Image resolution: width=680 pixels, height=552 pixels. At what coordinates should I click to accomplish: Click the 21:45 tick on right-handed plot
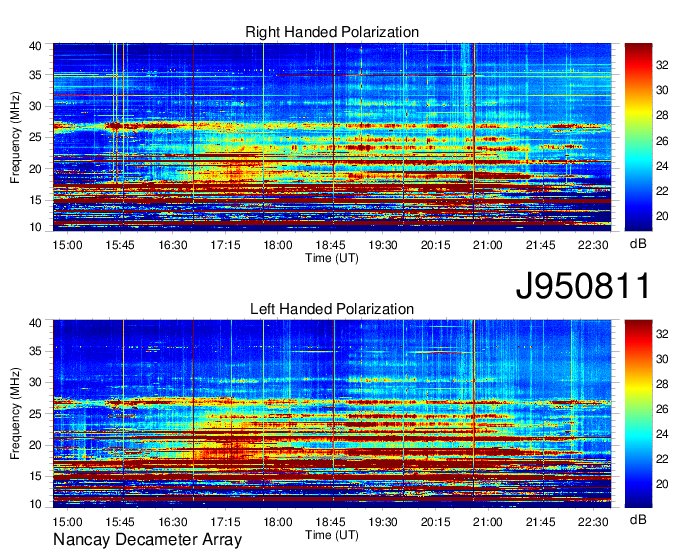pos(541,245)
